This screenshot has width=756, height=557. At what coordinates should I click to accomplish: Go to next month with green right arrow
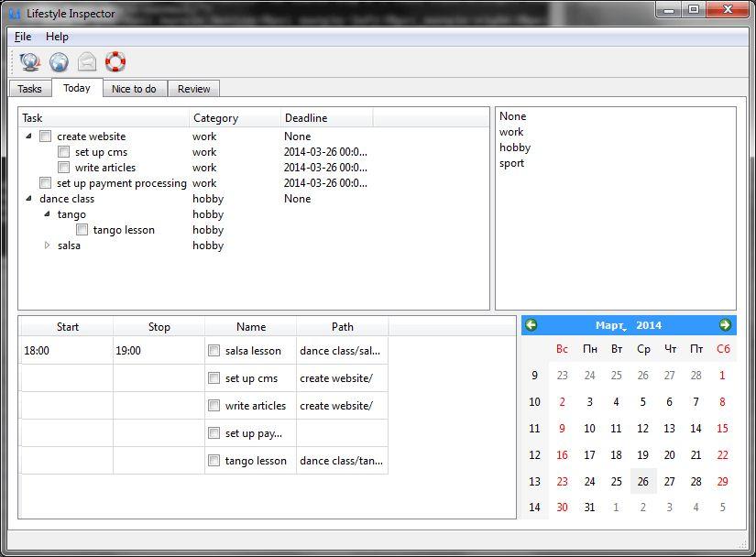pyautogui.click(x=725, y=325)
